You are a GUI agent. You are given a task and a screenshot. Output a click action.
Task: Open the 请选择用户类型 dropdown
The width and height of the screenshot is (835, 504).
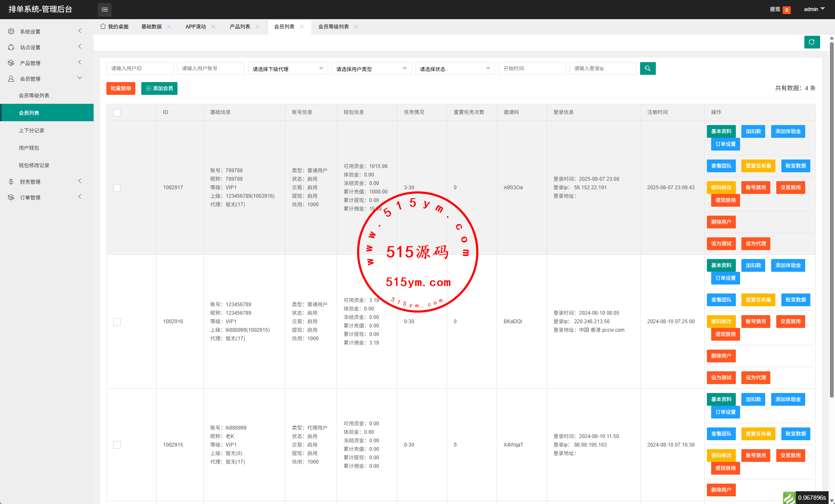pyautogui.click(x=371, y=69)
